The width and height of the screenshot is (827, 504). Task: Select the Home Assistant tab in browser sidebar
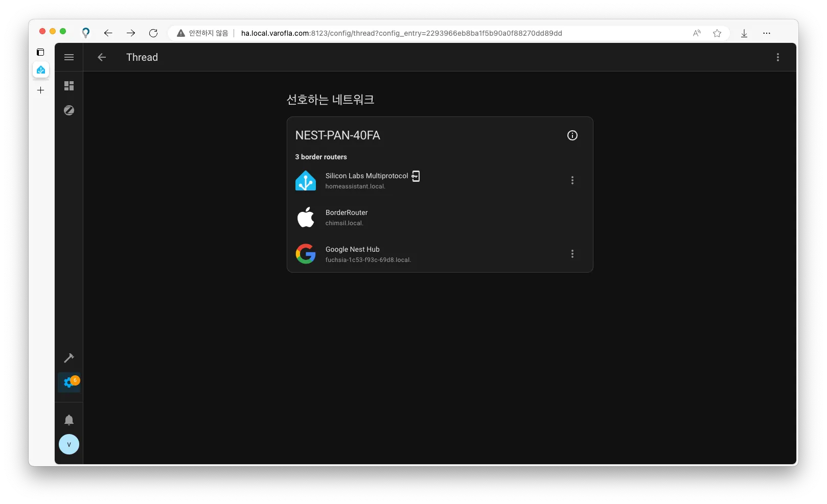pos(41,69)
